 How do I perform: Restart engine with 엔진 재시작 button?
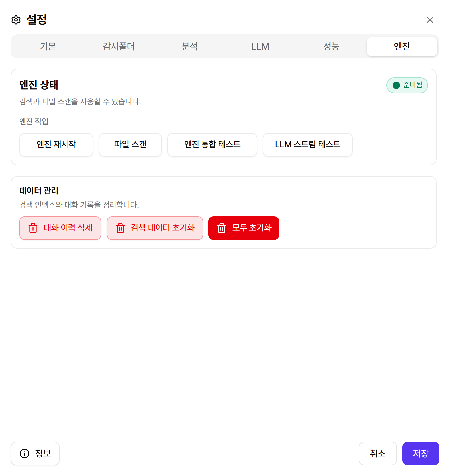pos(56,145)
